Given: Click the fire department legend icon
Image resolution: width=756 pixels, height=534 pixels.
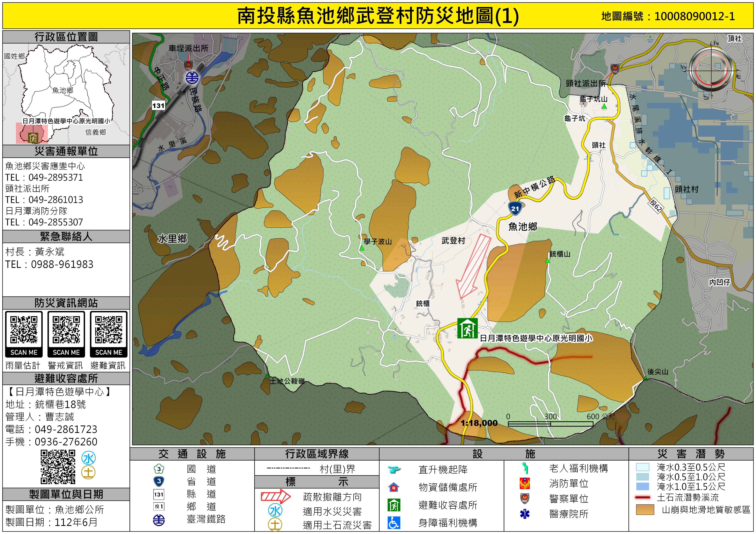Looking at the screenshot, I should pyautogui.click(x=525, y=483).
